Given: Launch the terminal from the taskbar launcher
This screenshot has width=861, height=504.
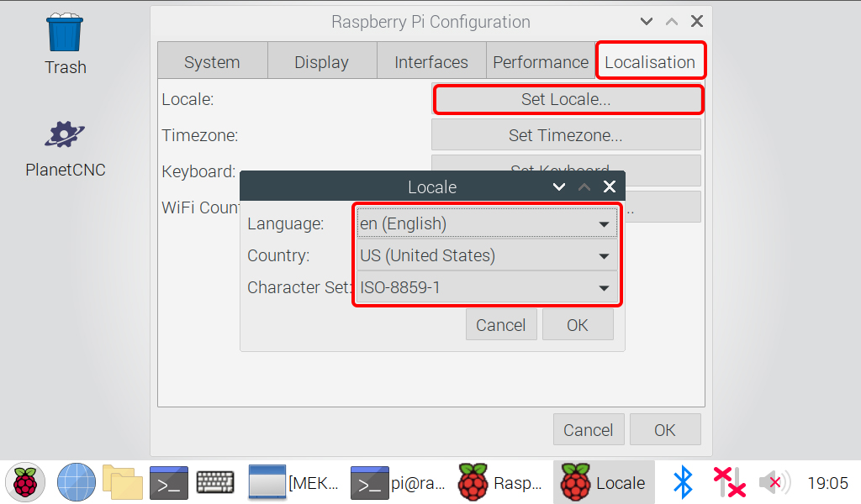Looking at the screenshot, I should [168, 483].
